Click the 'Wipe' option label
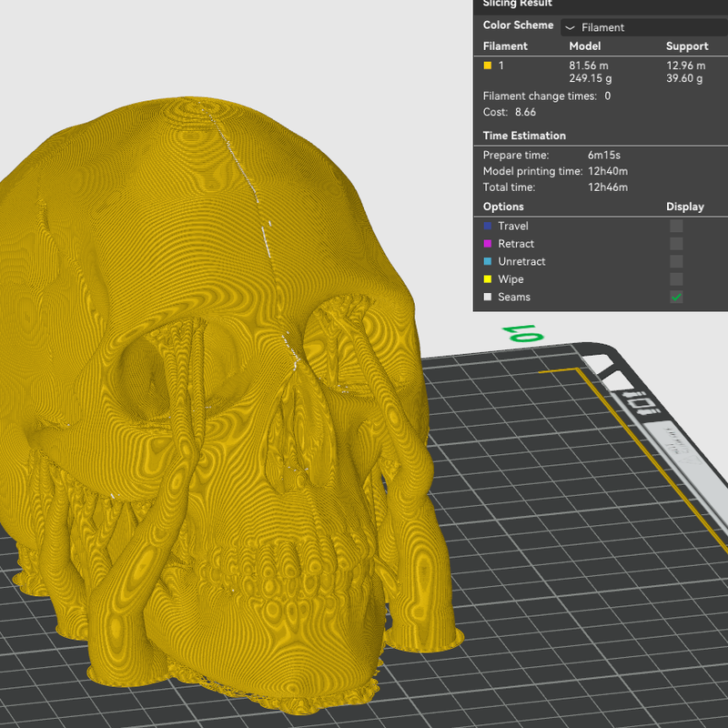This screenshot has height=728, width=728. 511,279
